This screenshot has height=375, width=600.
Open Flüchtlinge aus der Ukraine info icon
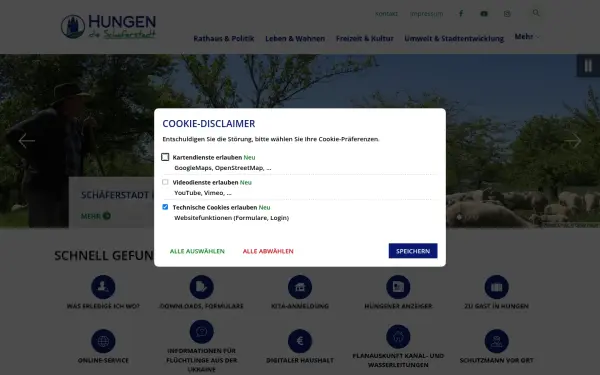tap(201, 331)
